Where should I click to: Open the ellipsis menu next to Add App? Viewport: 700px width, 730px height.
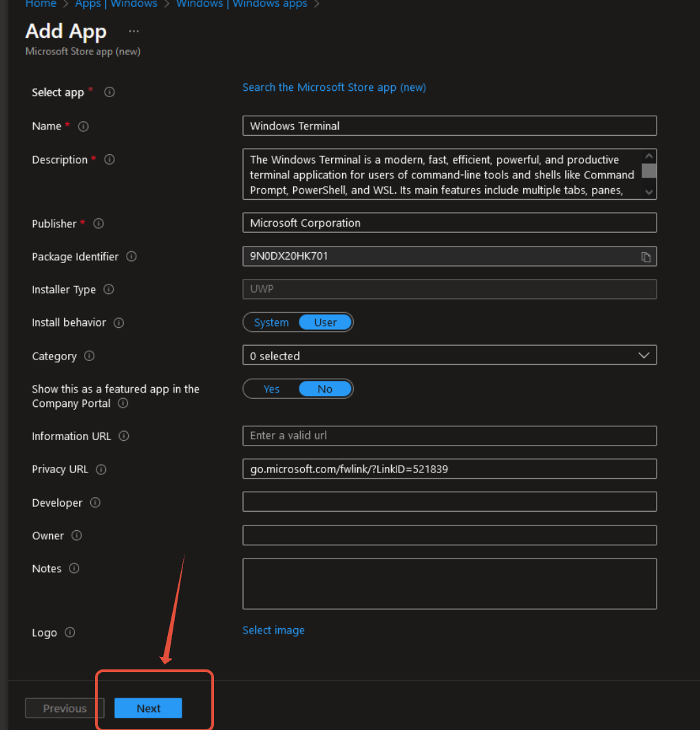pyautogui.click(x=134, y=31)
